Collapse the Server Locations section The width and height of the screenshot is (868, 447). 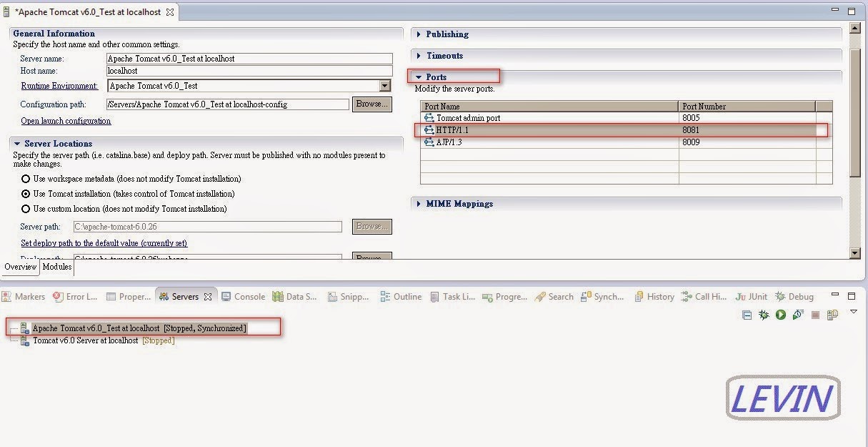coord(17,144)
